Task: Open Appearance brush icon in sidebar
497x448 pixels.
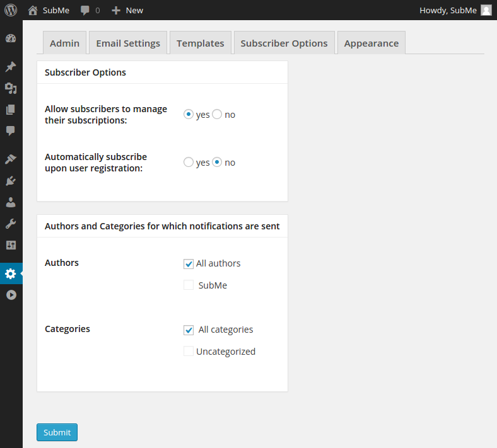Action: pos(11,159)
